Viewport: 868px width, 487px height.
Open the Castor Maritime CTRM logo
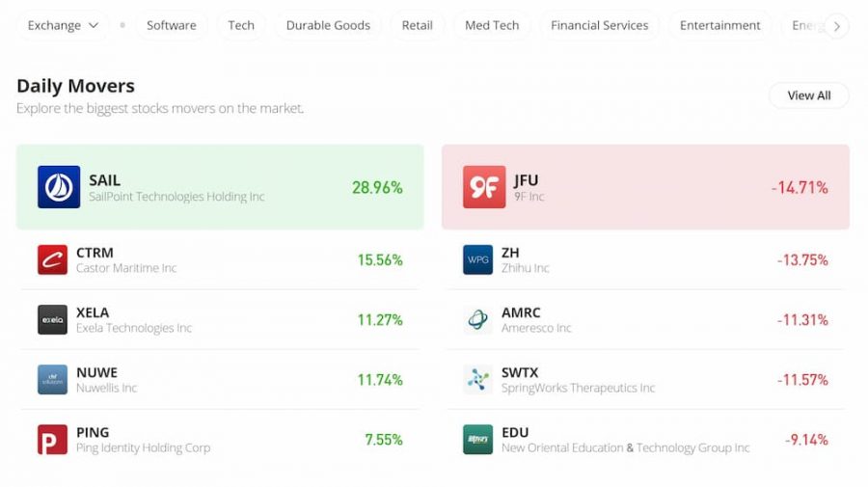click(52, 259)
